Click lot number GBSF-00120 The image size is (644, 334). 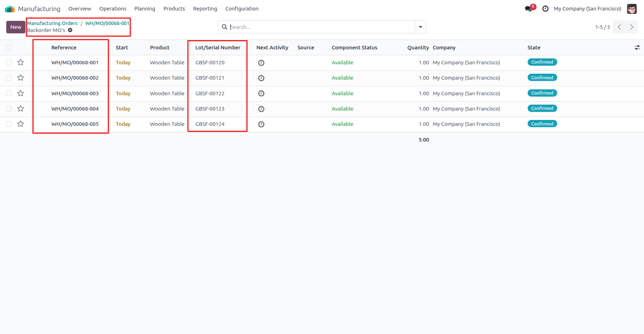(210, 63)
